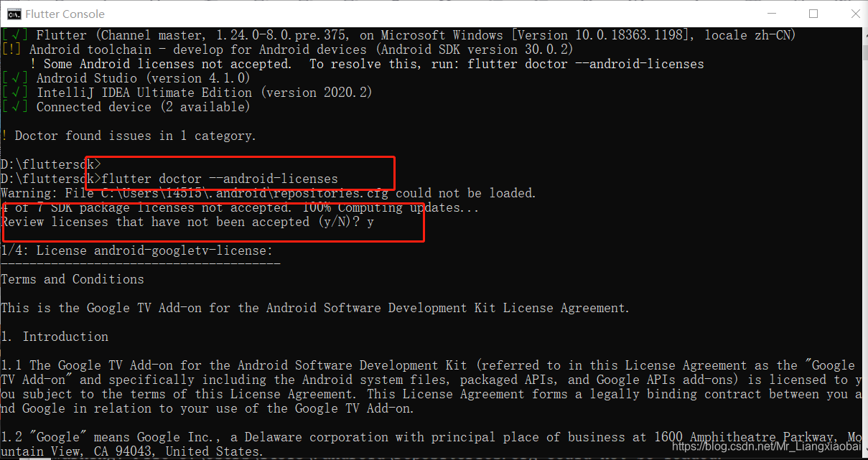
Task: Click 'This is the Google TV Add-on' line
Action: point(315,308)
